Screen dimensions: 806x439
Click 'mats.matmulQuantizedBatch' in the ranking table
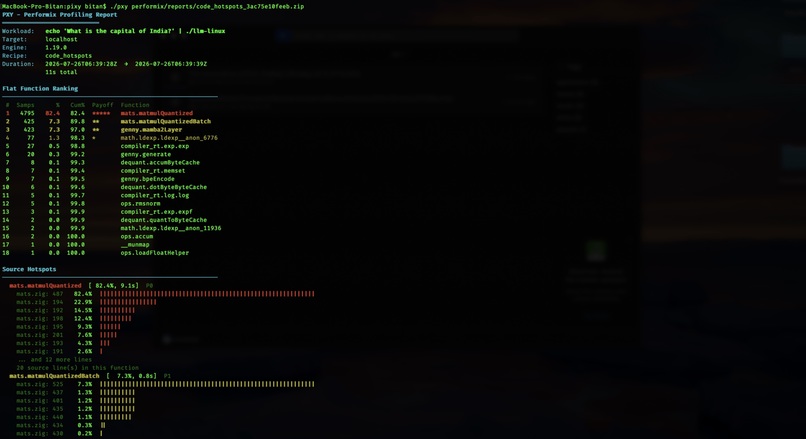(x=166, y=121)
